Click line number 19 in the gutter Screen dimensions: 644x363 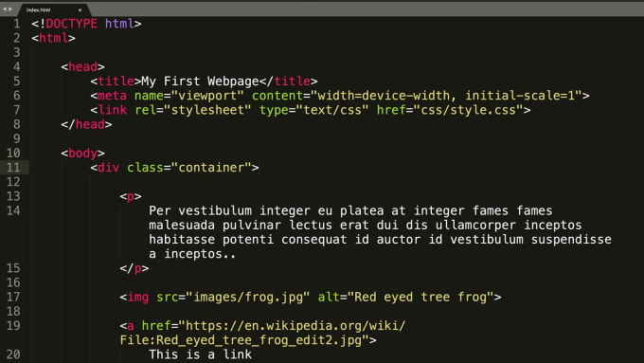point(13,326)
